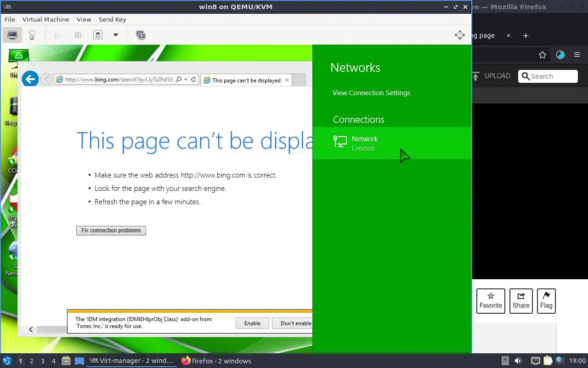Open the manage VM snapshots icon
This screenshot has height=368, width=588.
(x=141, y=35)
